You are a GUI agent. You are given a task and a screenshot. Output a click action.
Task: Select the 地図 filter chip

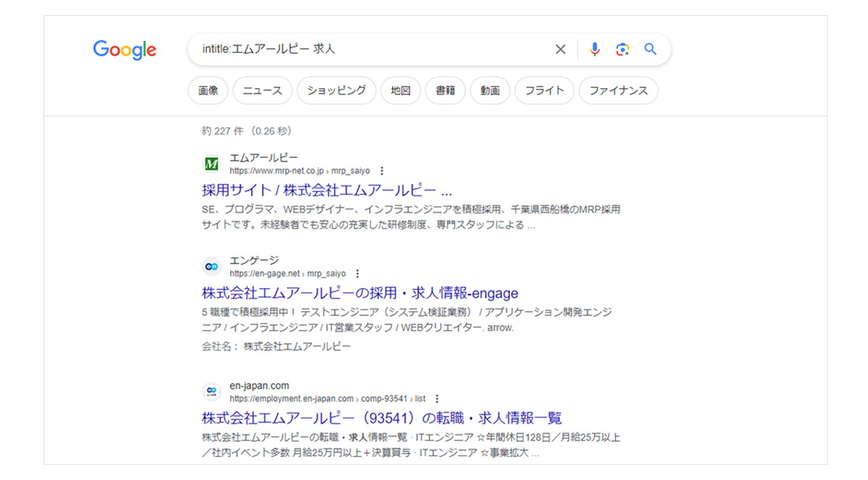tap(401, 91)
